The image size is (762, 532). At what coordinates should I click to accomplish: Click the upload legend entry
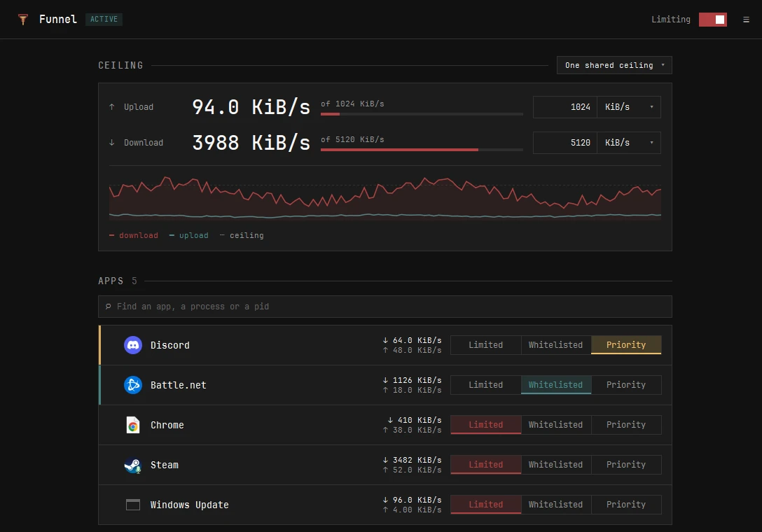(188, 235)
